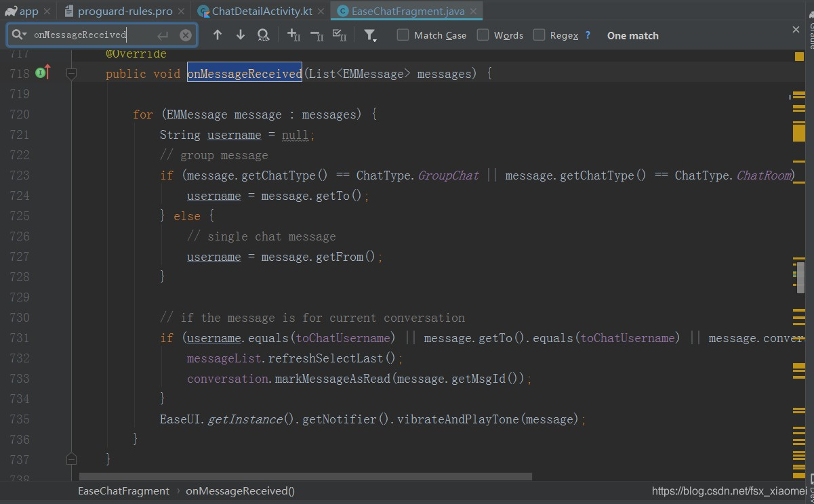Close the EaseChatFragment.java tab

(474, 12)
